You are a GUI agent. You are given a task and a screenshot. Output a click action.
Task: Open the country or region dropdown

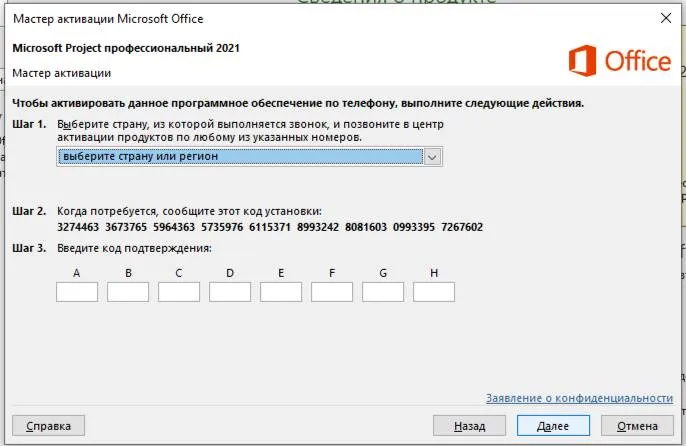pyautogui.click(x=249, y=157)
